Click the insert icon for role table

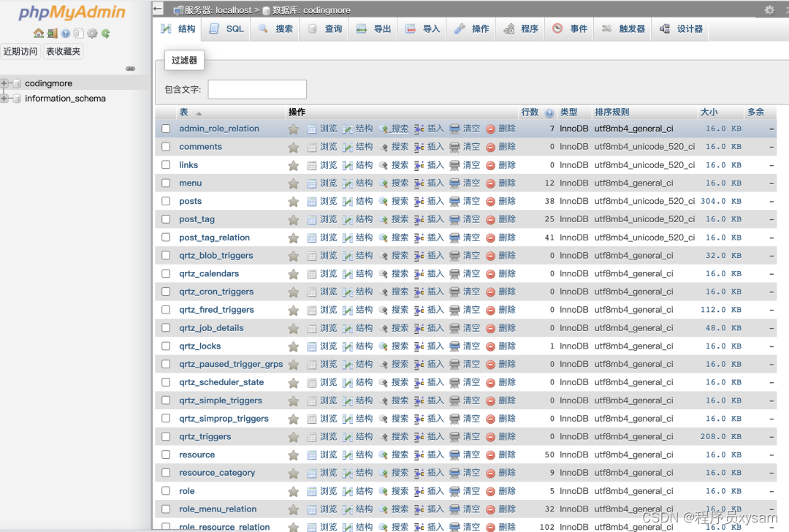click(419, 492)
